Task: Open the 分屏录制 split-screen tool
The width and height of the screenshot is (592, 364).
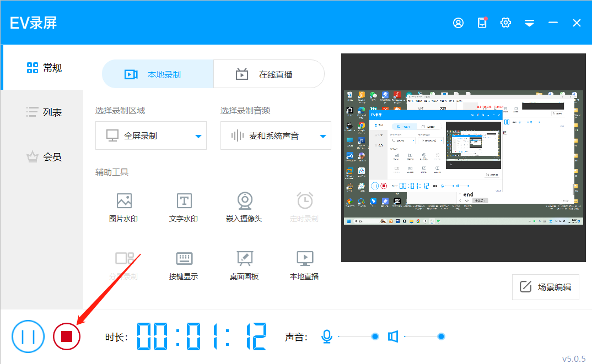Action: coord(123,265)
